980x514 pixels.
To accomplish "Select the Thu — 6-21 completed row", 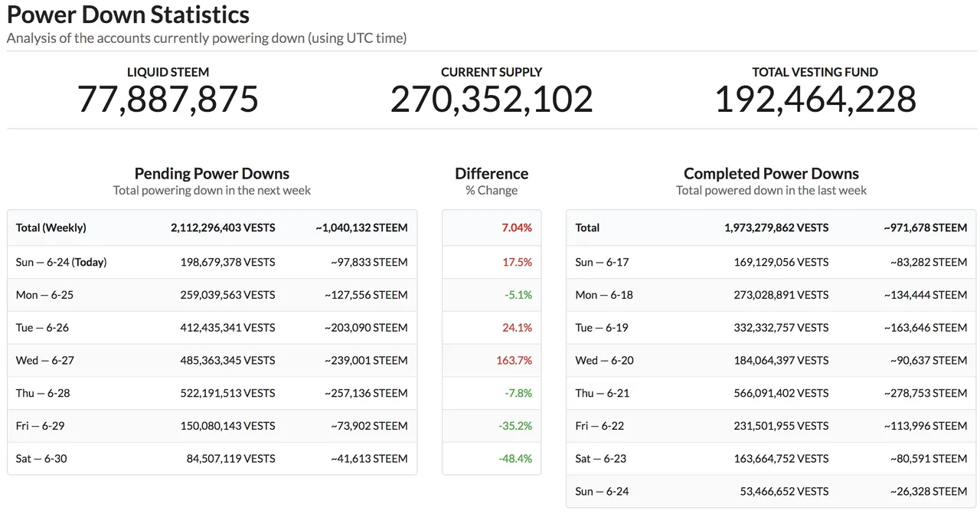I will [x=771, y=393].
